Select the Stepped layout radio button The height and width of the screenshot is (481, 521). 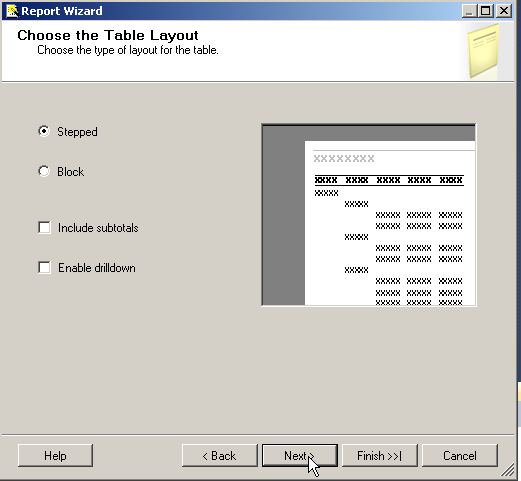tap(44, 131)
